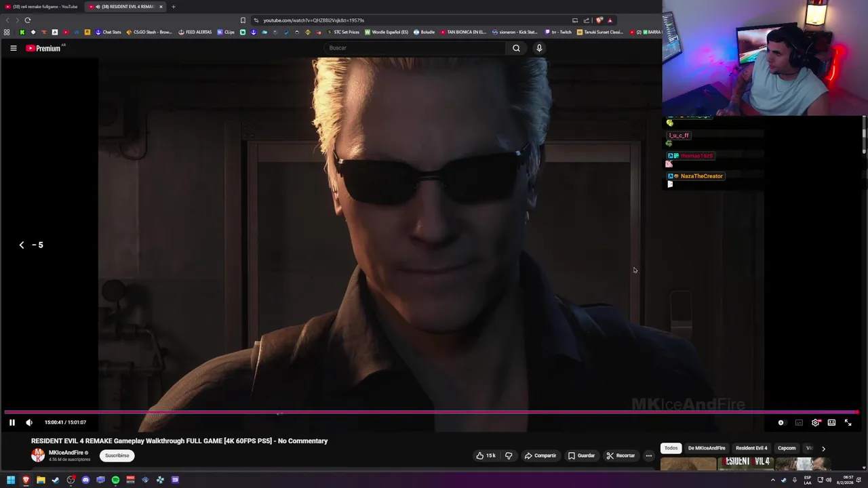Open a new browser tab
The height and width of the screenshot is (488, 868).
(173, 7)
